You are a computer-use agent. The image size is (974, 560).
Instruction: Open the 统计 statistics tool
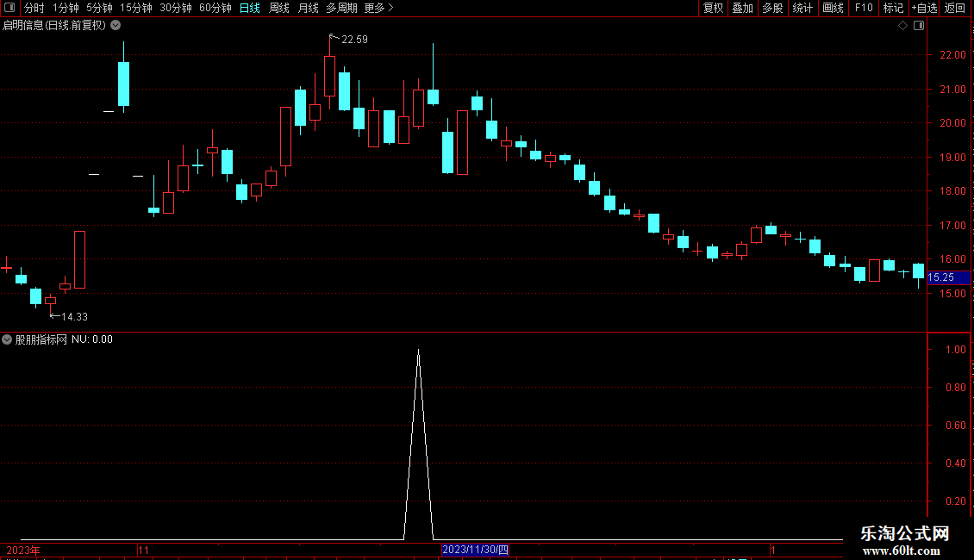point(802,8)
